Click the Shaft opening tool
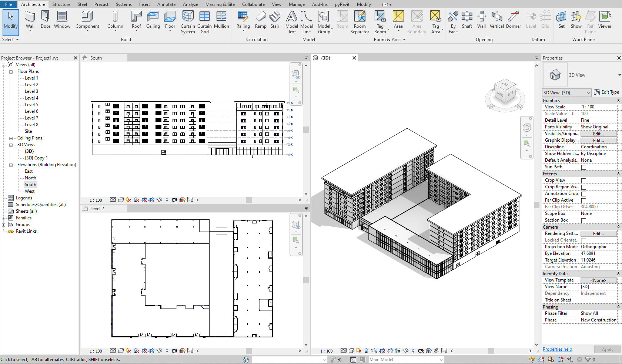This screenshot has height=364, width=622. click(x=467, y=20)
